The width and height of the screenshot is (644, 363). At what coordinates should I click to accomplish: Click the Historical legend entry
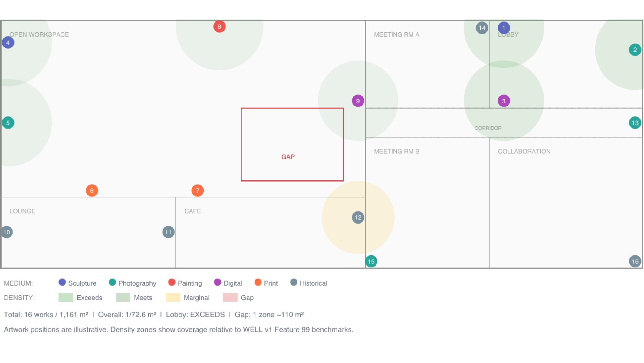(309, 283)
